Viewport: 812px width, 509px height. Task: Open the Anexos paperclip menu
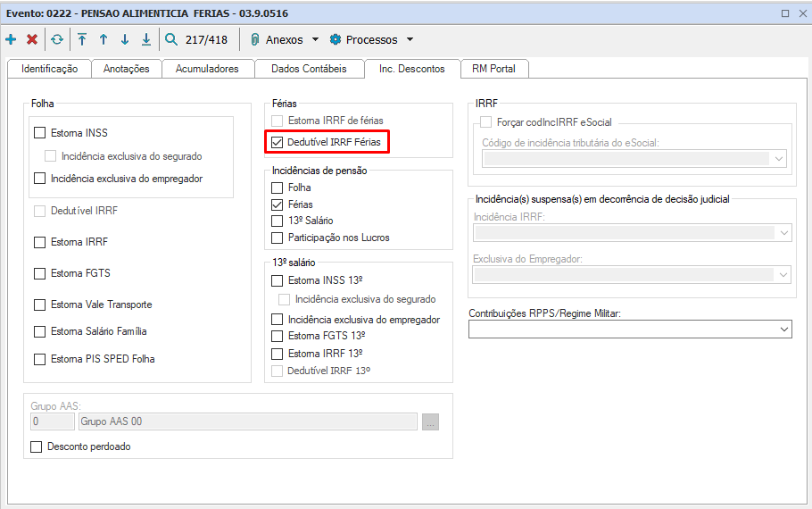click(x=277, y=39)
